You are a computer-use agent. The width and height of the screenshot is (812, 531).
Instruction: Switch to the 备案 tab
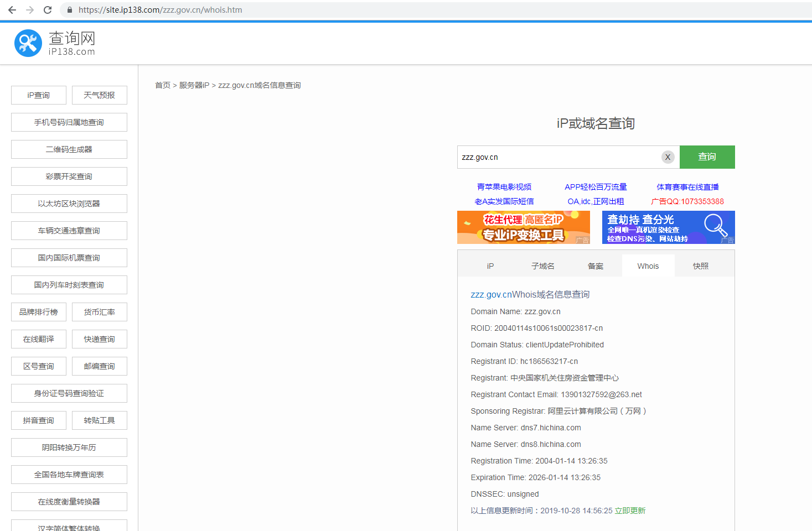tap(596, 266)
